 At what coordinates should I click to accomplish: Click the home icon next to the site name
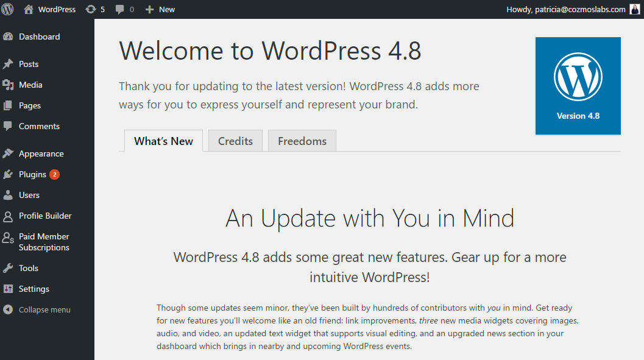pos(29,9)
